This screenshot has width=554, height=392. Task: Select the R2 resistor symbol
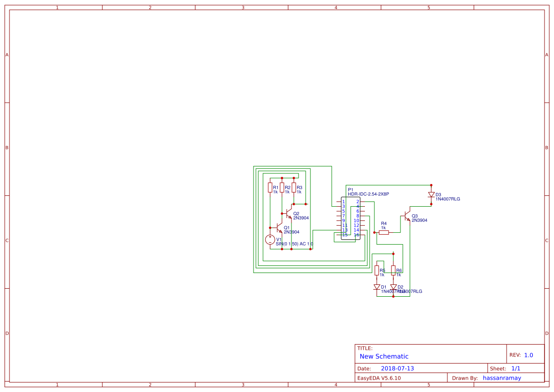tap(282, 188)
